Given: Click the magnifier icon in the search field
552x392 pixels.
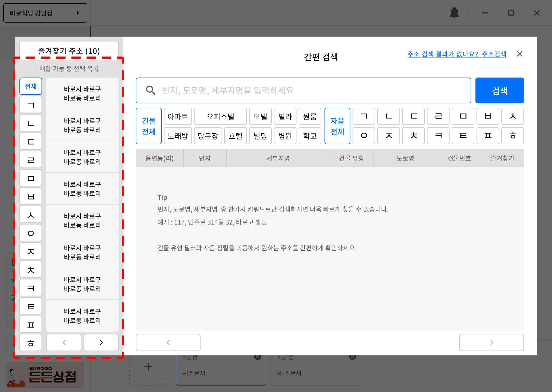Looking at the screenshot, I should 150,90.
